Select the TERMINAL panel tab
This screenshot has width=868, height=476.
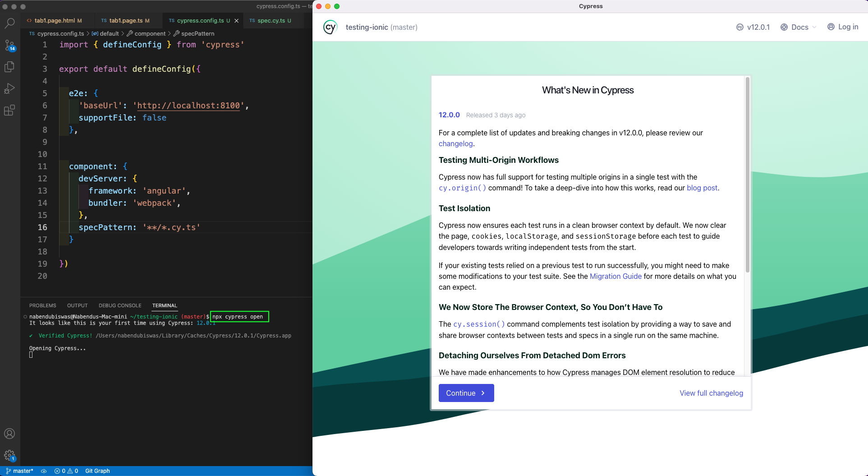[x=165, y=305]
